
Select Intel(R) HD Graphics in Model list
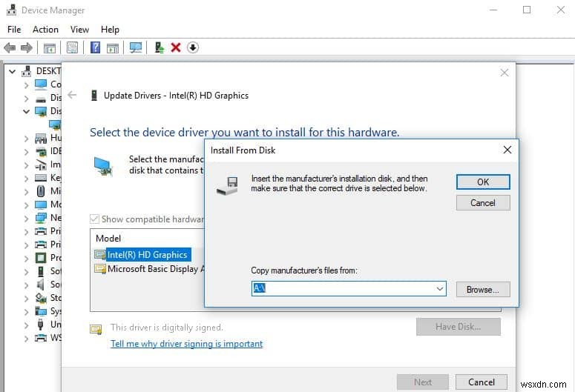click(x=147, y=255)
